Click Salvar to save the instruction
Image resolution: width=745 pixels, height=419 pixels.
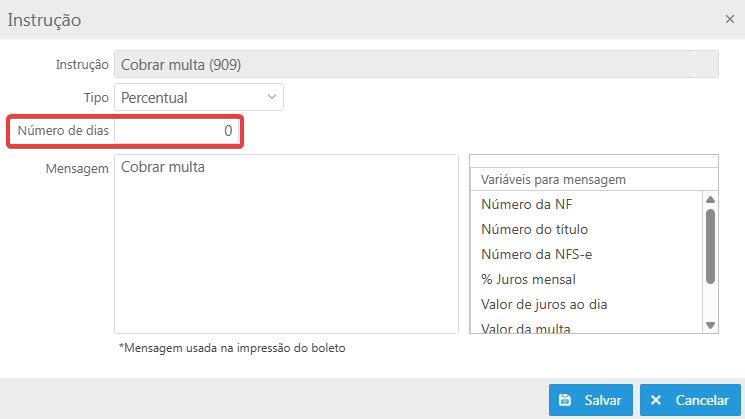point(590,400)
